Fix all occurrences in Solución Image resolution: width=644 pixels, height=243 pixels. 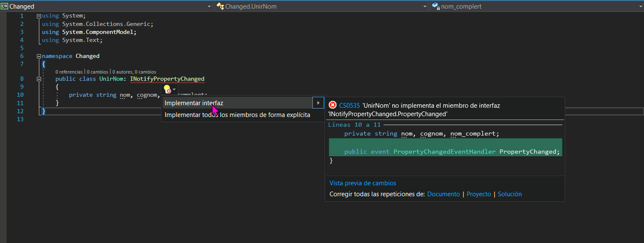(510, 194)
